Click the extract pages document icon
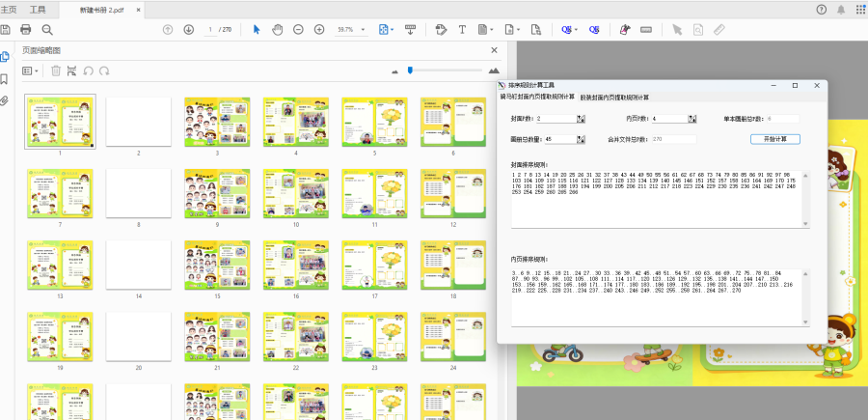The width and height of the screenshot is (868, 420). [536, 29]
